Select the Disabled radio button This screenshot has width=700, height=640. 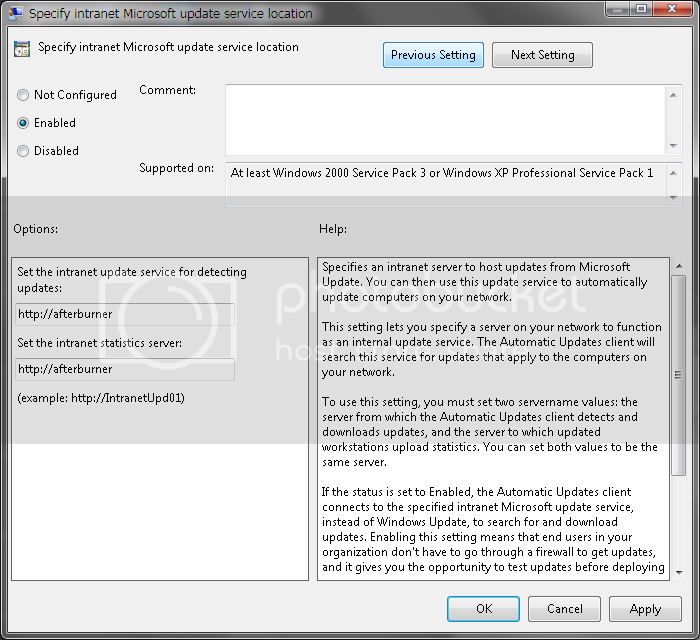point(23,151)
